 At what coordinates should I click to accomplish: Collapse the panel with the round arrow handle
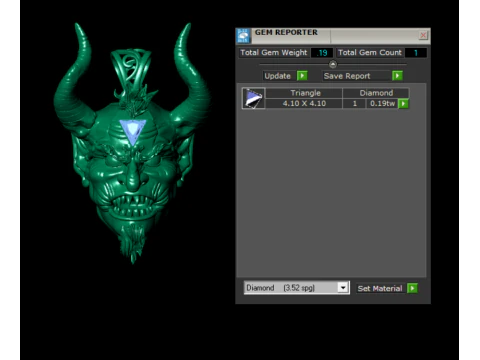point(333,64)
